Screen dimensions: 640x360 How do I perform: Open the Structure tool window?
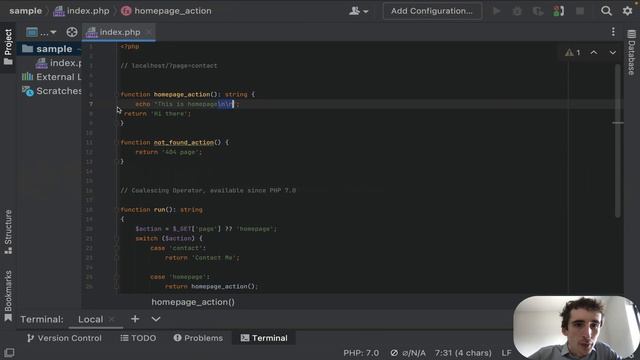[8, 232]
